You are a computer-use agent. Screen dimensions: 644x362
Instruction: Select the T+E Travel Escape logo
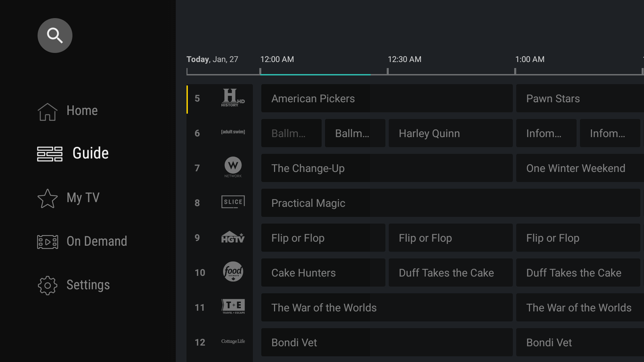[x=233, y=307]
